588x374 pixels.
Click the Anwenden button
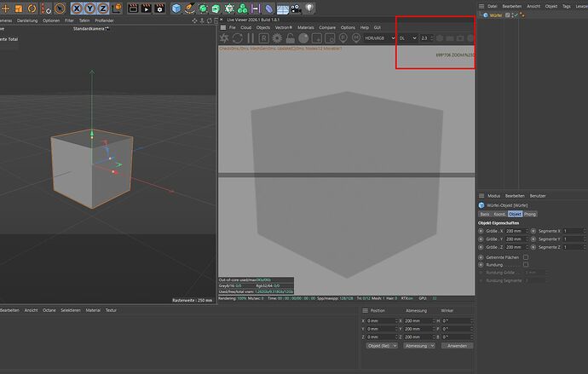tap(457, 346)
